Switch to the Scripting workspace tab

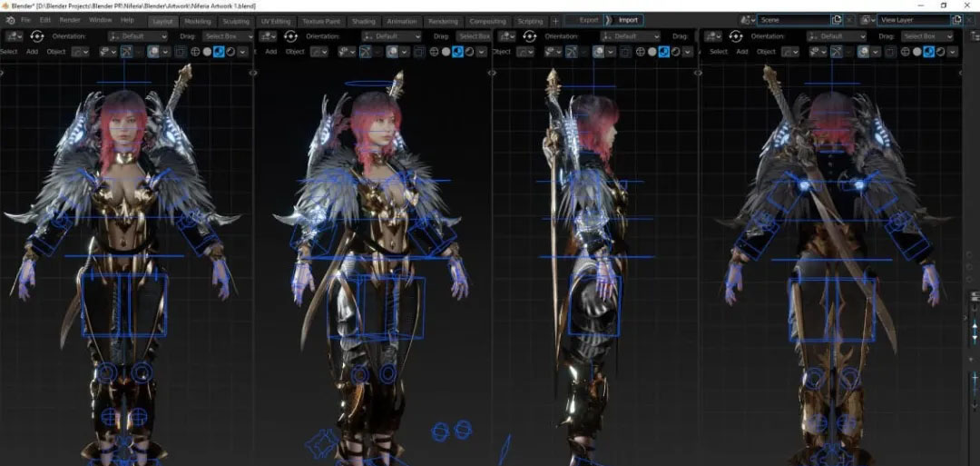(530, 21)
